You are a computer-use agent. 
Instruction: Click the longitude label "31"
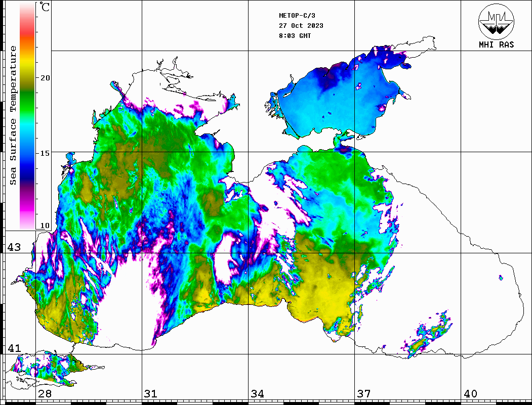click(x=151, y=394)
